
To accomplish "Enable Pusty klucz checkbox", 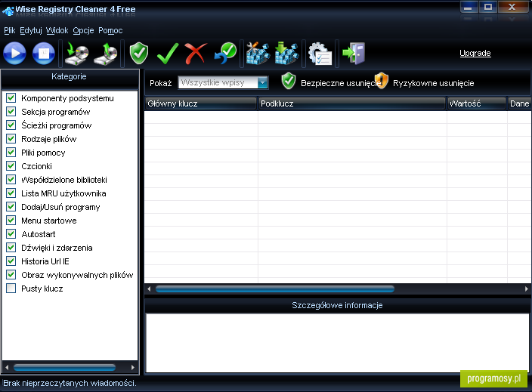I will coord(11,289).
